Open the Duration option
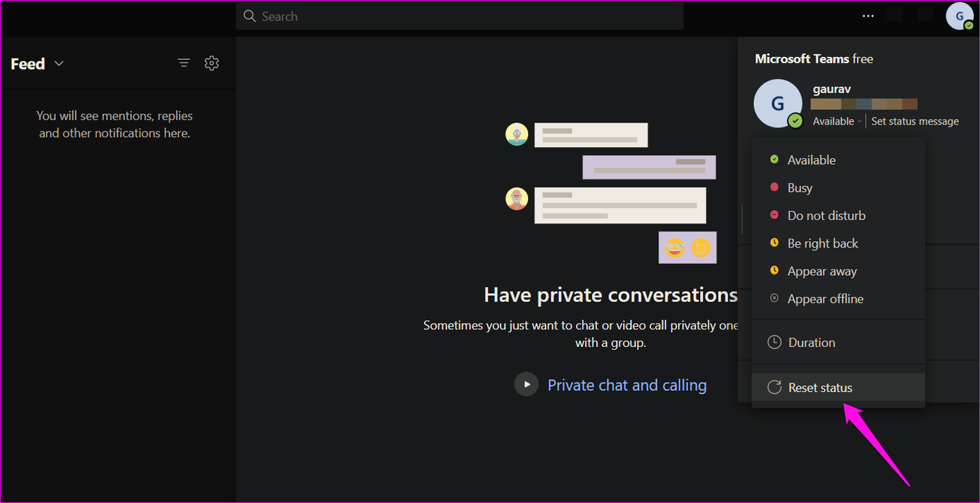The width and height of the screenshot is (980, 503). click(838, 343)
